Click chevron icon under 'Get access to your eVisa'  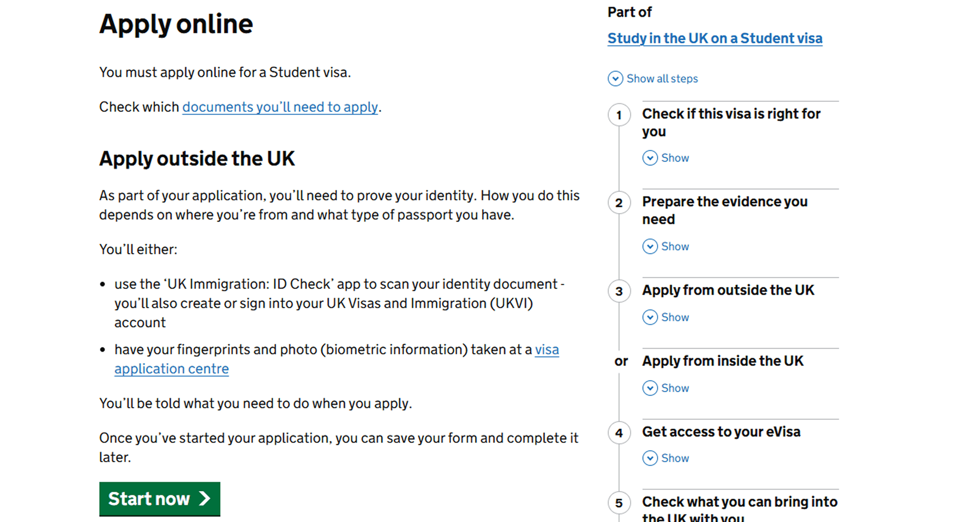(649, 458)
